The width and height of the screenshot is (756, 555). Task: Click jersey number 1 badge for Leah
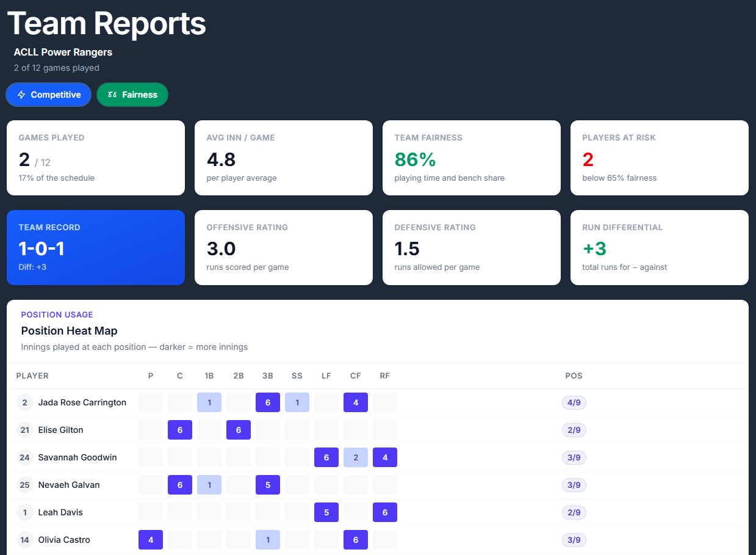24,512
